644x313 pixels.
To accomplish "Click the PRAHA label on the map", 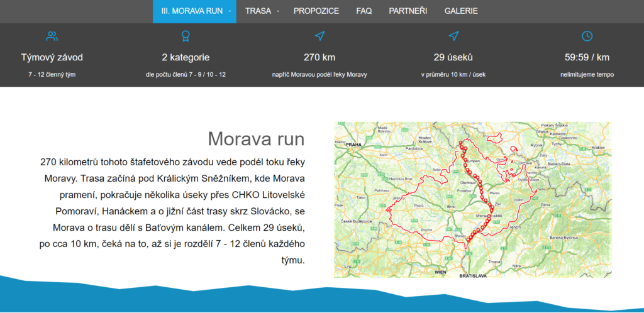I will point(353,145).
